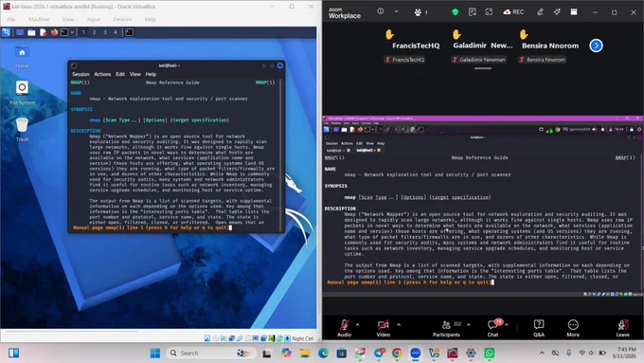
Task: Expand Audio options arrow
Action: 357,325
